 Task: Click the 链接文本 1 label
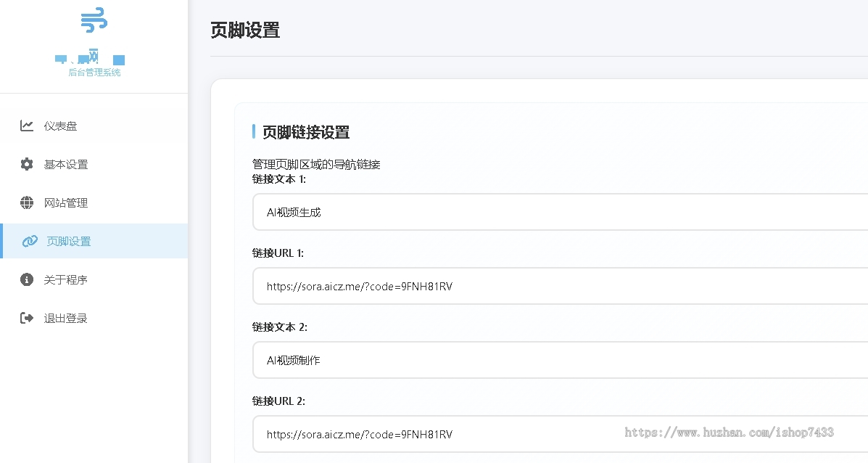click(279, 179)
